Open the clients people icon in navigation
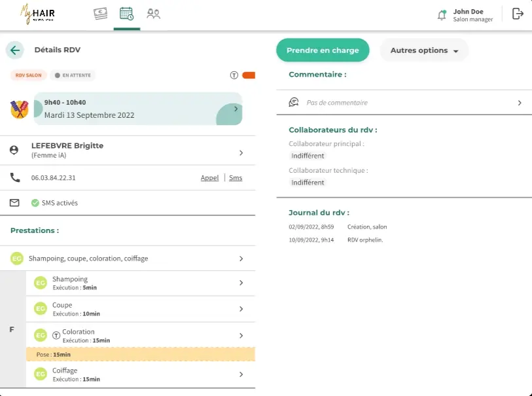The image size is (532, 396). point(154,14)
